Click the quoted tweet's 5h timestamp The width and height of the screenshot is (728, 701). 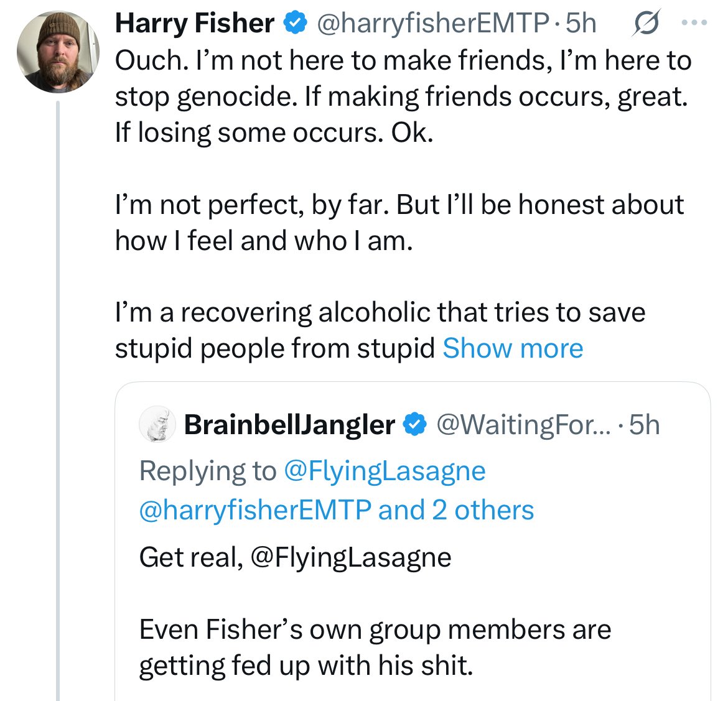(644, 425)
